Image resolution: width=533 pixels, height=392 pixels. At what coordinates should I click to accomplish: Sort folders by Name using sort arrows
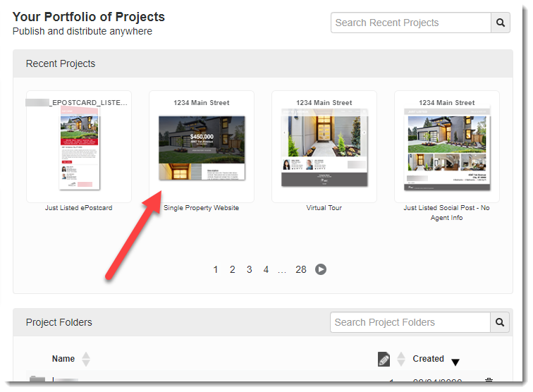(86, 359)
